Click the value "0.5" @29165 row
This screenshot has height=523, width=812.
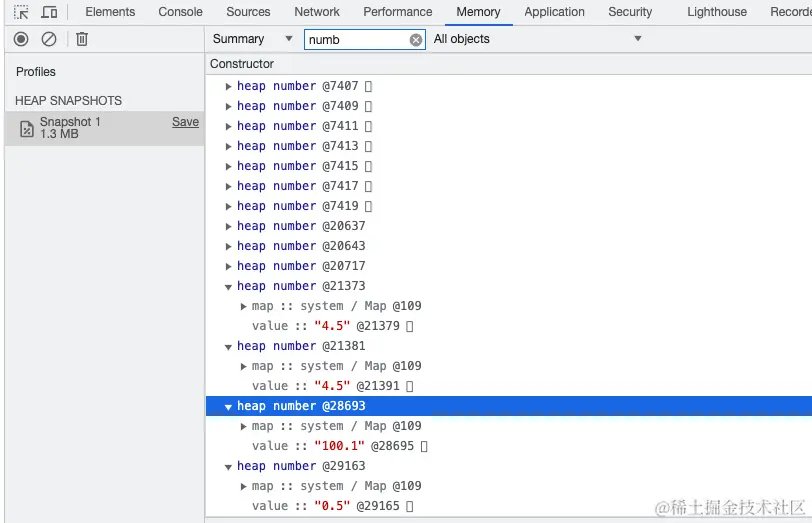click(x=509, y=506)
